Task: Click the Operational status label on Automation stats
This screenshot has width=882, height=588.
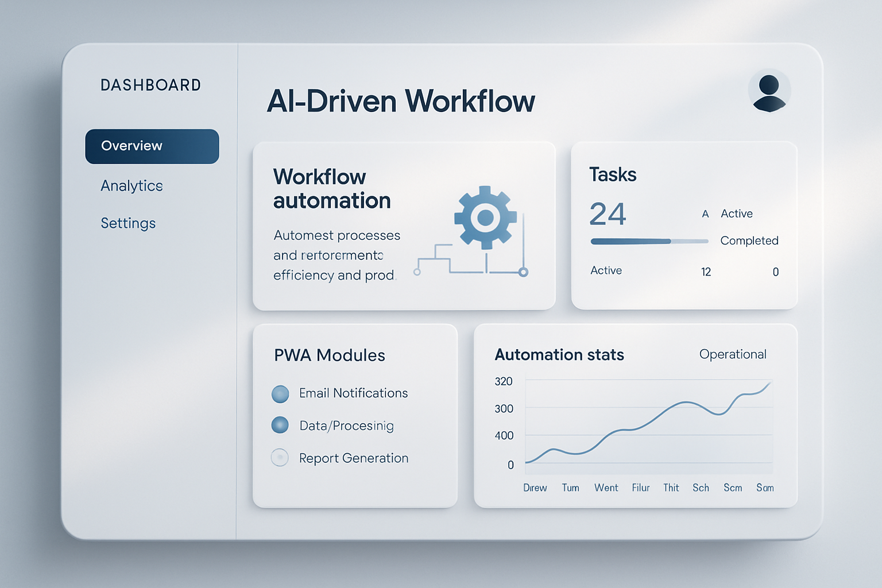Action: click(733, 354)
